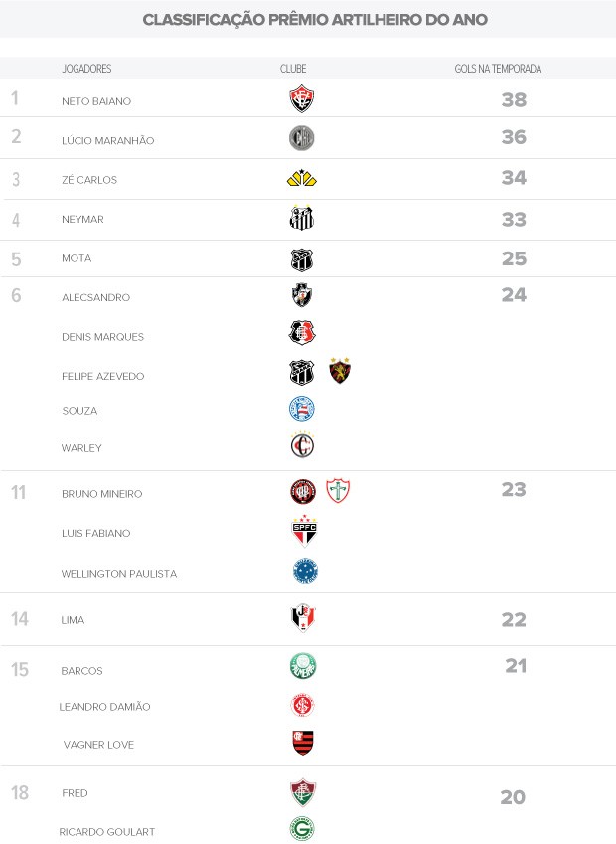
Task: Click the Vasco crest beside Alecsandro
Action: (x=302, y=295)
